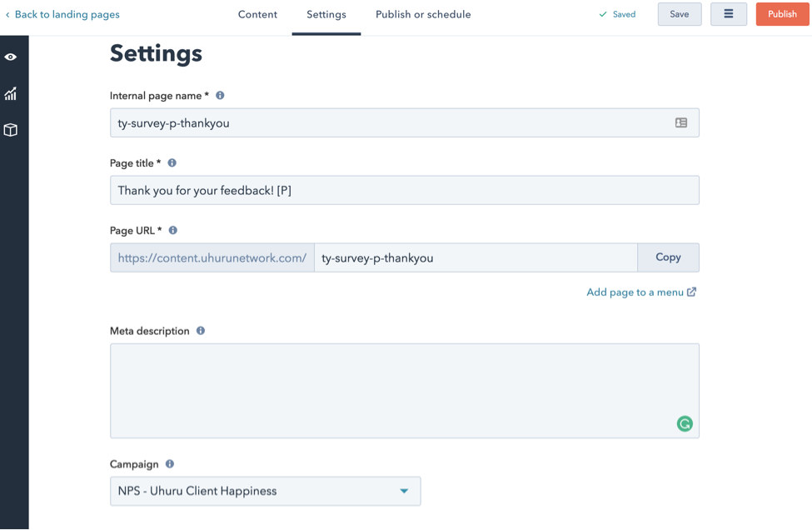Screen dimensions: 812x530
Task: Click the Grammarly icon in meta description
Action: click(685, 424)
